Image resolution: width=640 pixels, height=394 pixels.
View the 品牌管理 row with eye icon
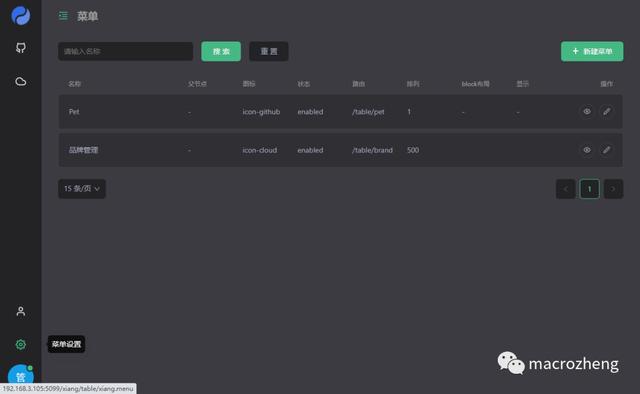tap(587, 150)
